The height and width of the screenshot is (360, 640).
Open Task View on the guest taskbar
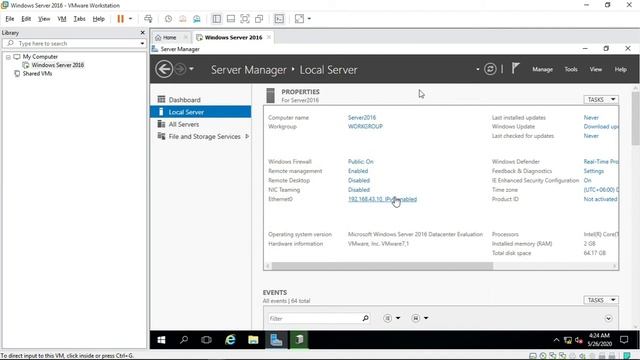click(207, 340)
